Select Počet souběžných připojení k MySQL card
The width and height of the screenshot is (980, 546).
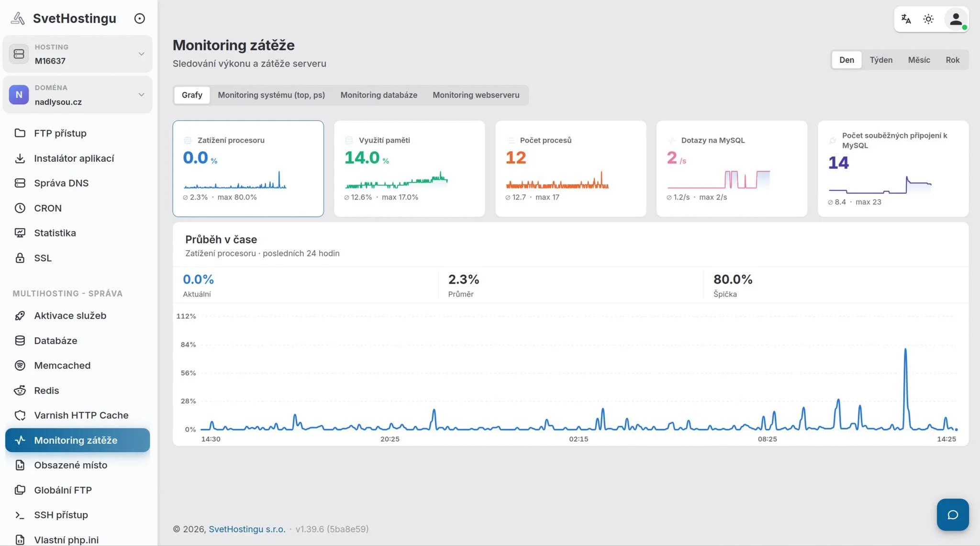(x=893, y=168)
